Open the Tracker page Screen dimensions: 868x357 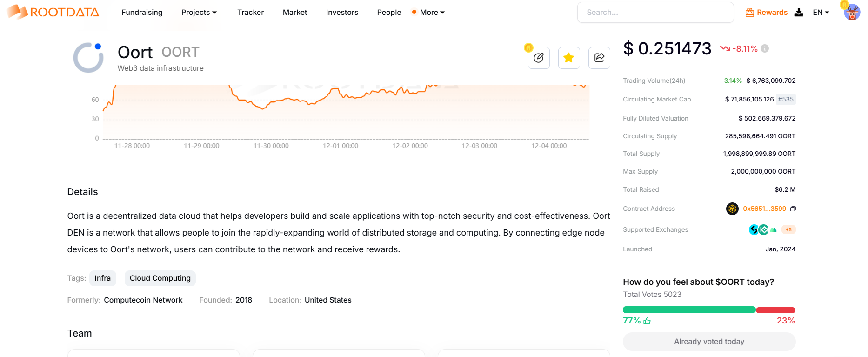pyautogui.click(x=250, y=13)
